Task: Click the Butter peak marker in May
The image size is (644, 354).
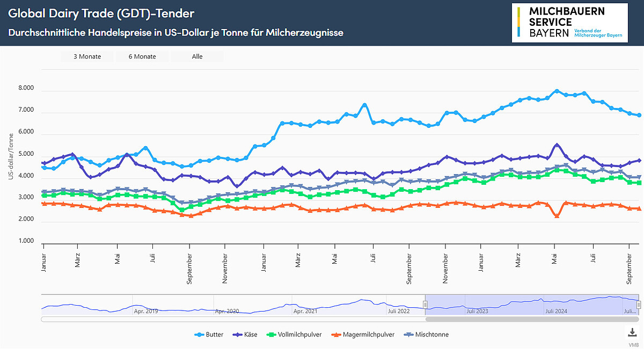Action: click(x=557, y=91)
